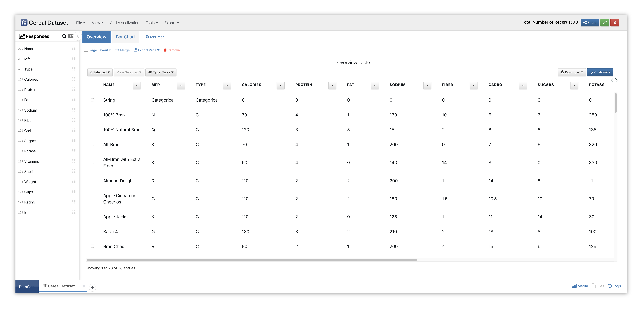644x310 pixels.
Task: Grab the drag handle for Mfr field
Action: click(74, 59)
